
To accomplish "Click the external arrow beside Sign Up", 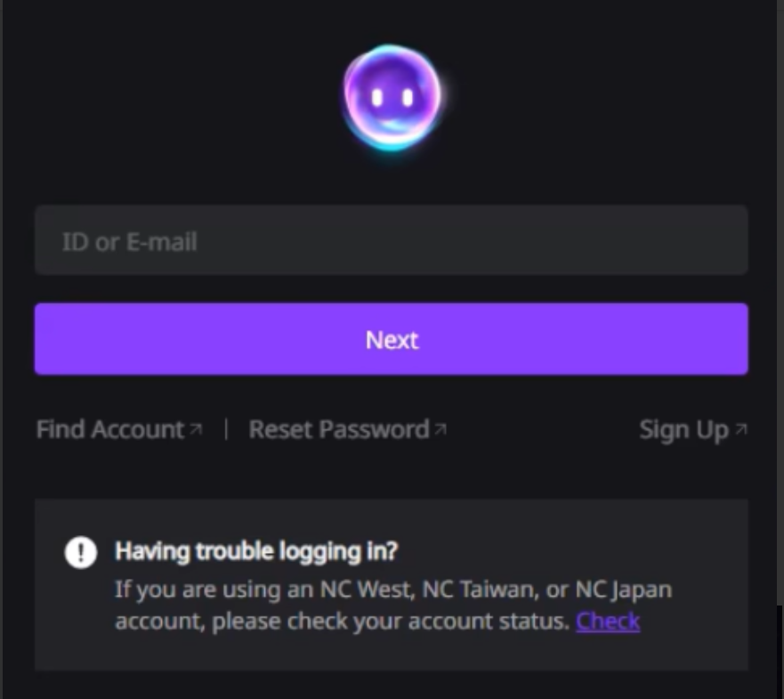I will pos(741,429).
